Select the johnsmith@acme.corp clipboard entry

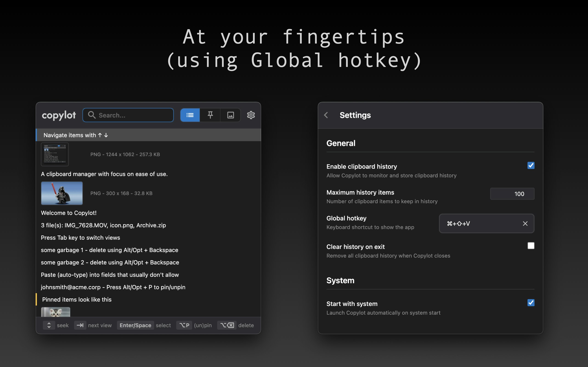tap(113, 287)
